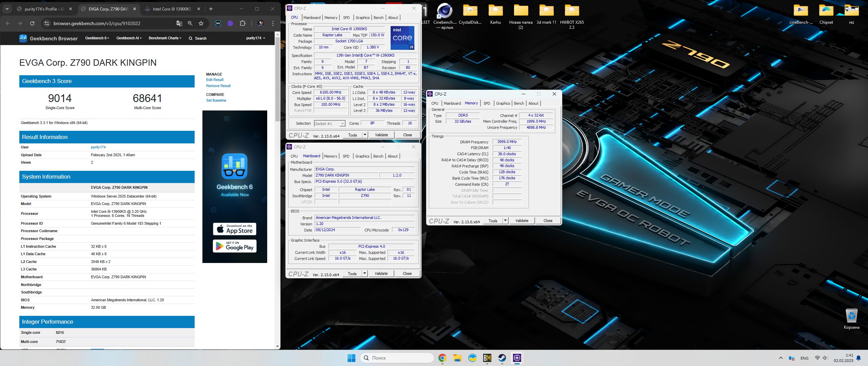Open the Bench tab in the Mainboard CPU-Z window
This screenshot has width=868, height=366.
tap(378, 156)
